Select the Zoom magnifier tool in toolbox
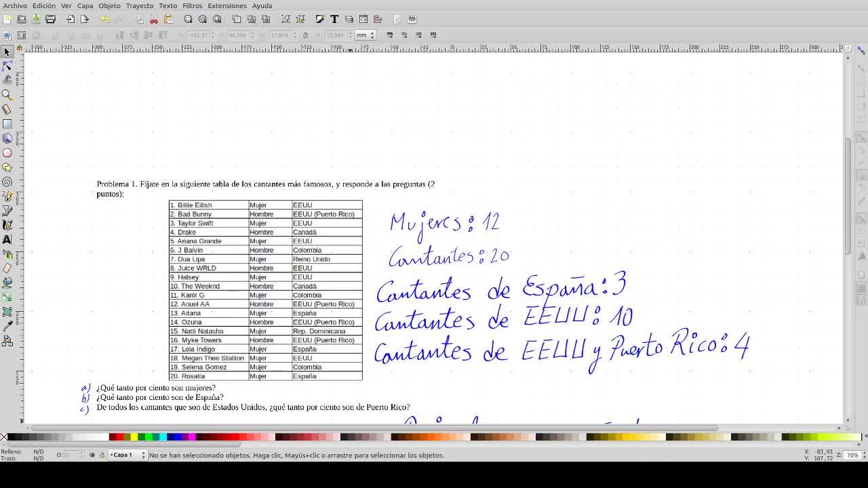 [7, 95]
